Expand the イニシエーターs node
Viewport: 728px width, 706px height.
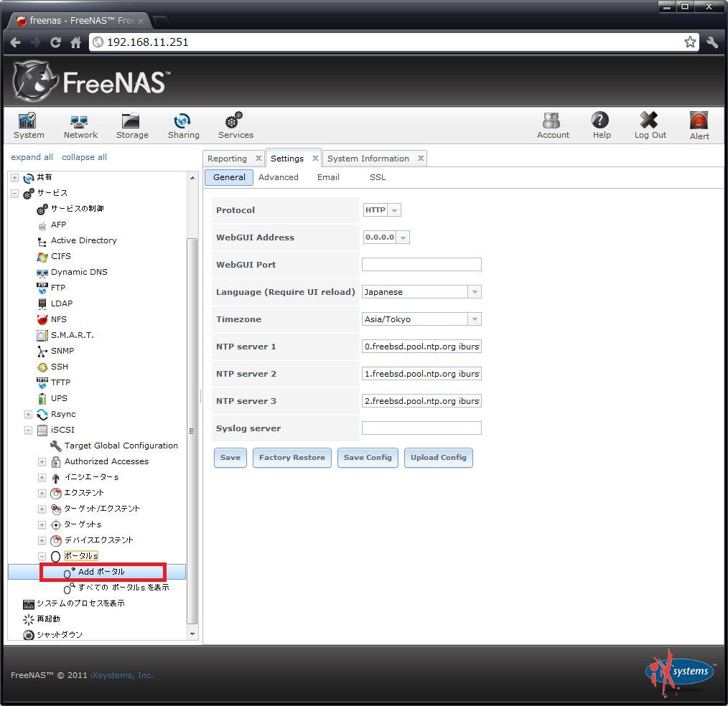point(42,477)
